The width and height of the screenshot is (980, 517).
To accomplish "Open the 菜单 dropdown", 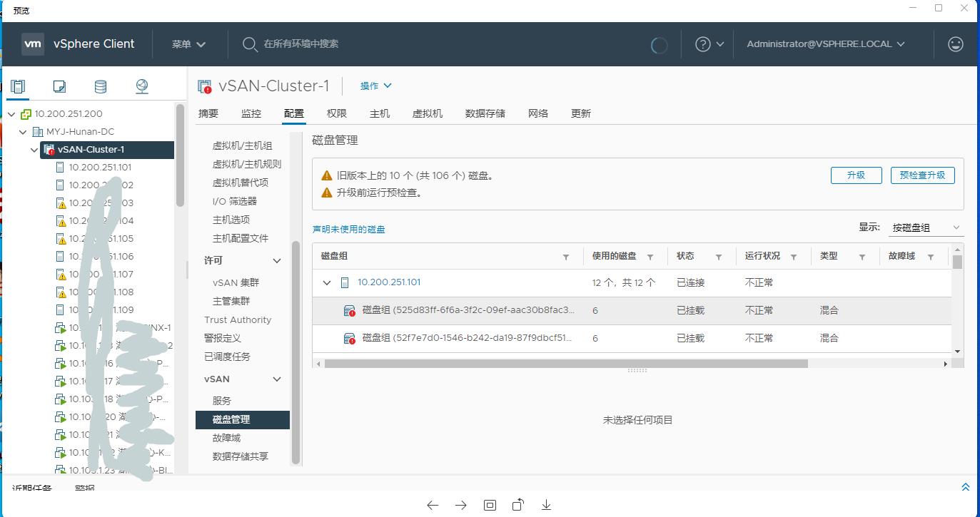I will coord(188,44).
